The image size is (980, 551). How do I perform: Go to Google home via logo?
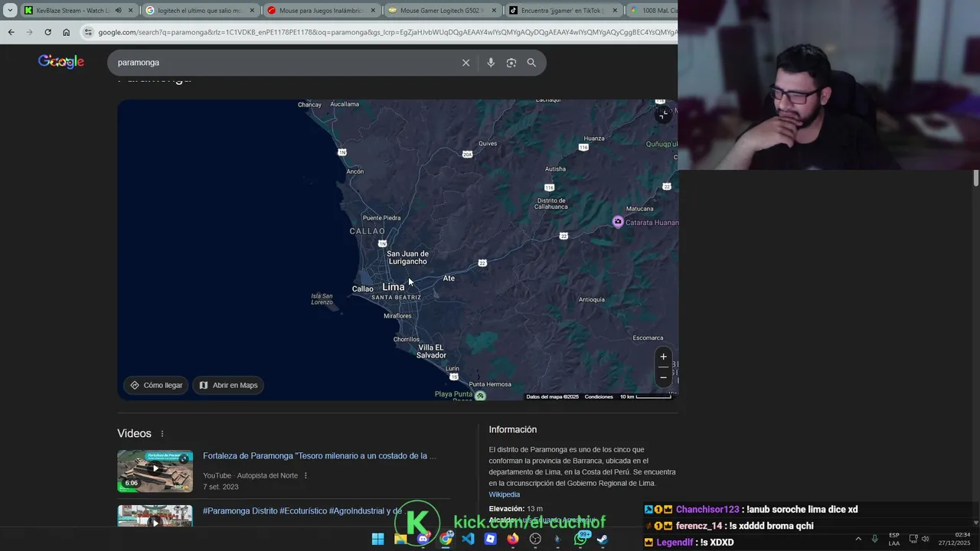pyautogui.click(x=61, y=62)
